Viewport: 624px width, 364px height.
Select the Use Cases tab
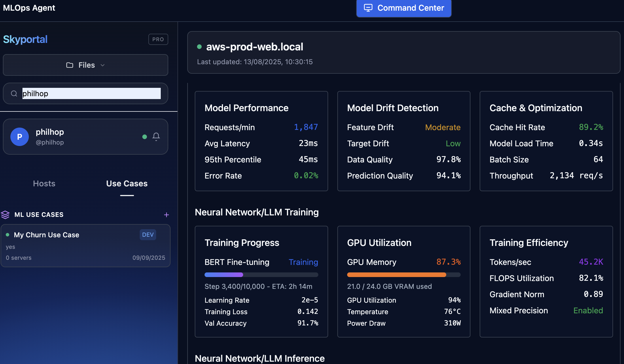[x=127, y=183]
